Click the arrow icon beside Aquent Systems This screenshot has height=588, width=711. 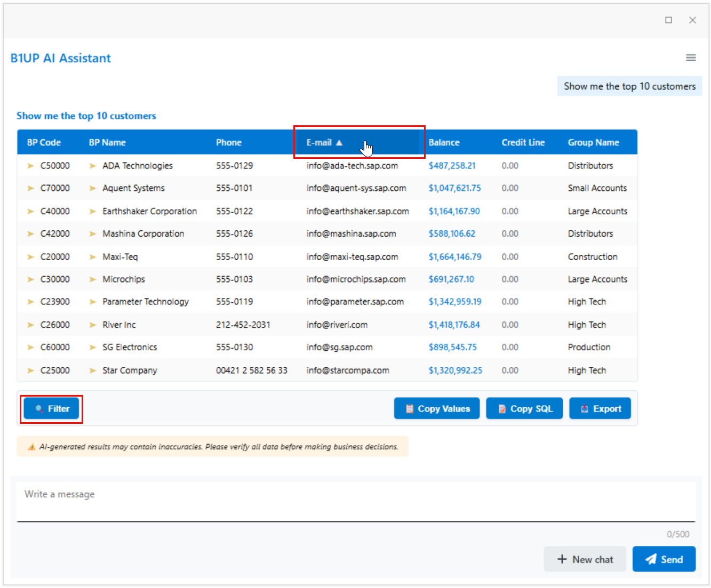(93, 188)
